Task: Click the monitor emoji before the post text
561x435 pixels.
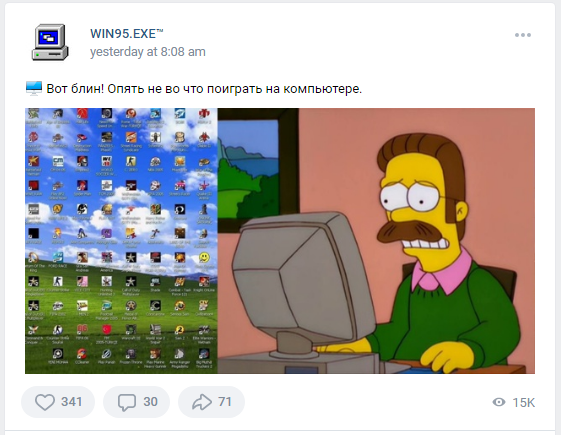Action: tap(34, 88)
